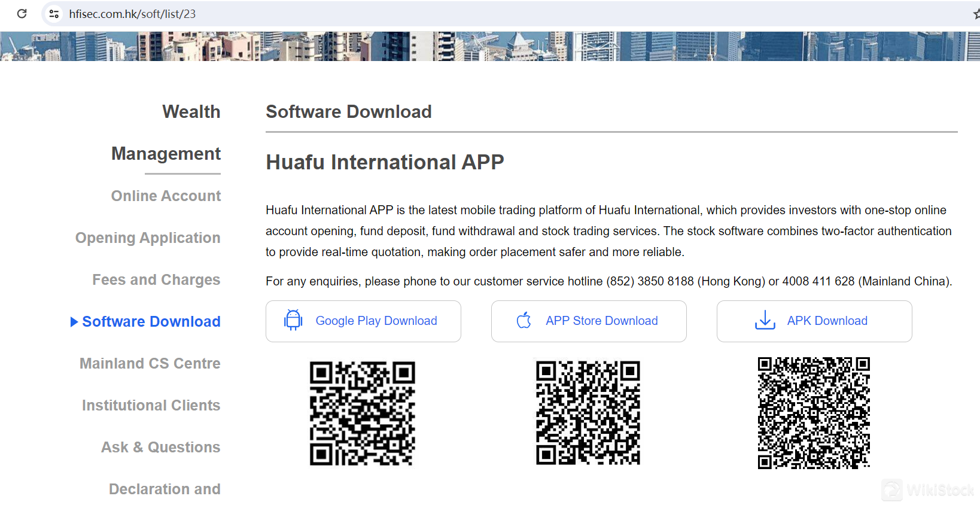Open the Wealth Management sidebar heading
The image size is (980, 511).
tap(166, 133)
